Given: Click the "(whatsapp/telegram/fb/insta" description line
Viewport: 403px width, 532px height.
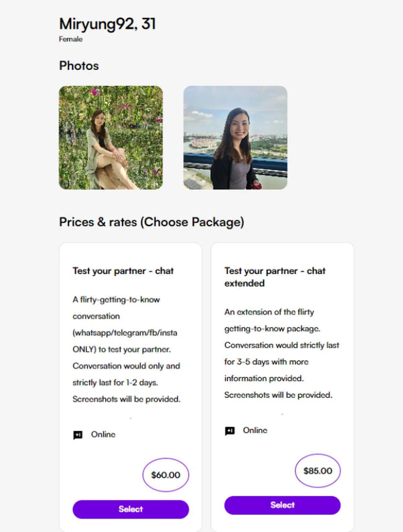Looking at the screenshot, I should coord(125,333).
